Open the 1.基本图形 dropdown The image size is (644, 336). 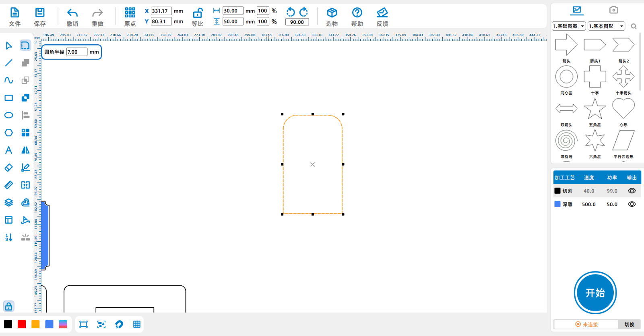point(606,26)
